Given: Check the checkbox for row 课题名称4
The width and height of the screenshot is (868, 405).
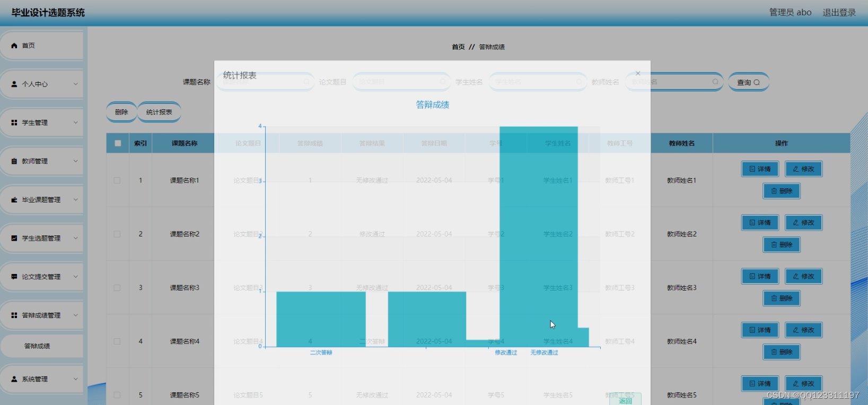Looking at the screenshot, I should tap(117, 341).
